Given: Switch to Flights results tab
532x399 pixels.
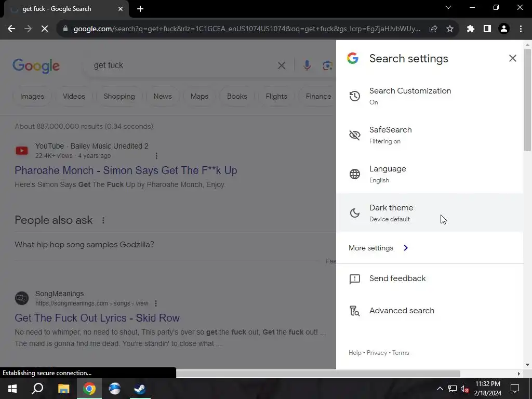Looking at the screenshot, I should point(276,96).
